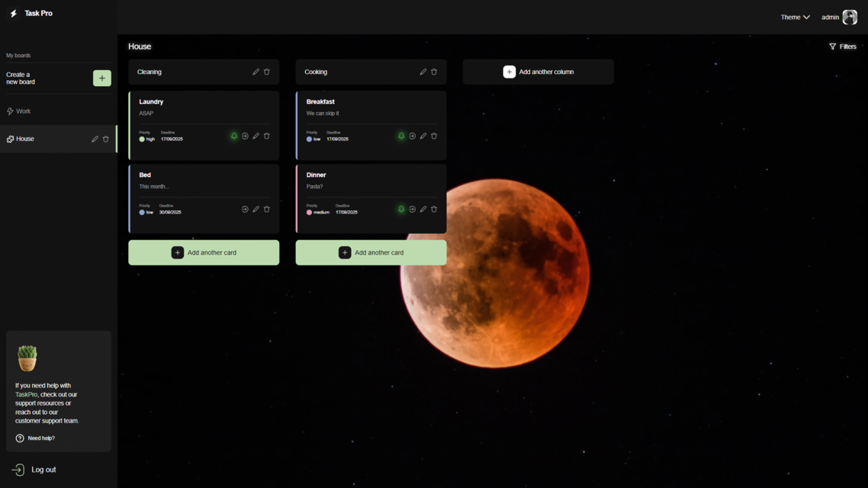
Task: Follow the TaskPro link in help box
Action: pos(26,394)
